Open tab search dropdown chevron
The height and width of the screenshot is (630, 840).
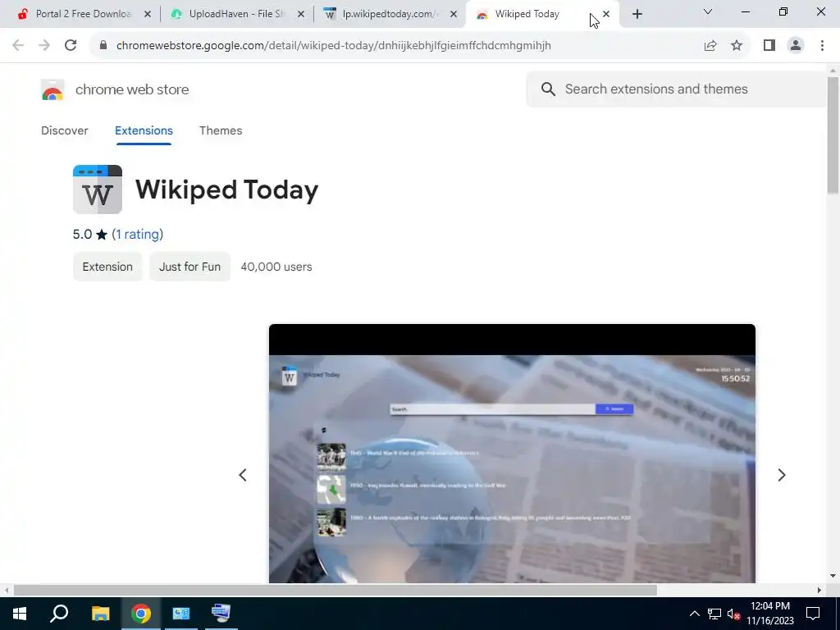coord(708,11)
